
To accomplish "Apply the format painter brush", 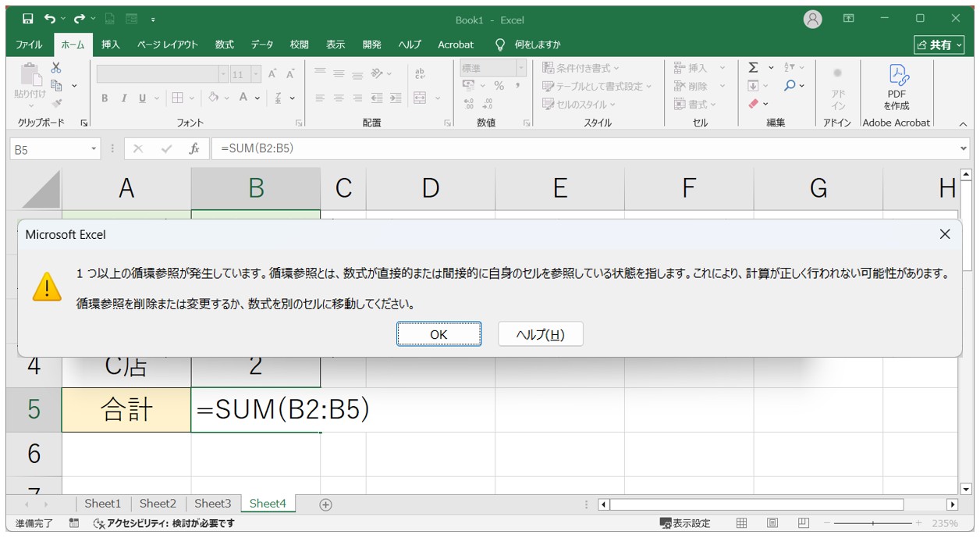I will [56, 102].
